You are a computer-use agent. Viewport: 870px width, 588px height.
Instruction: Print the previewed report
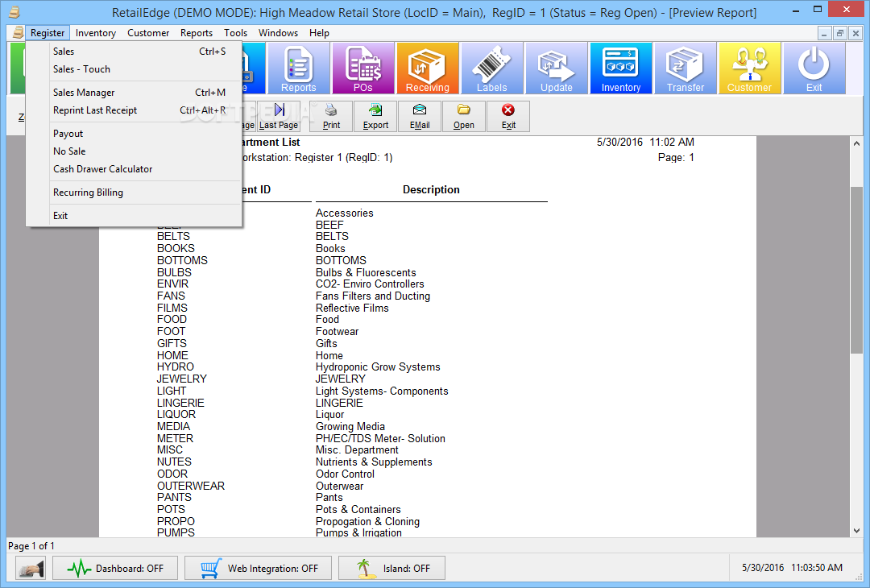[x=331, y=117]
